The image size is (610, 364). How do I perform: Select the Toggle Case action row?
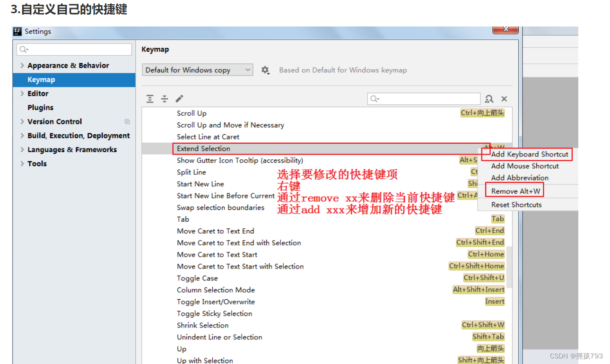(x=324, y=278)
